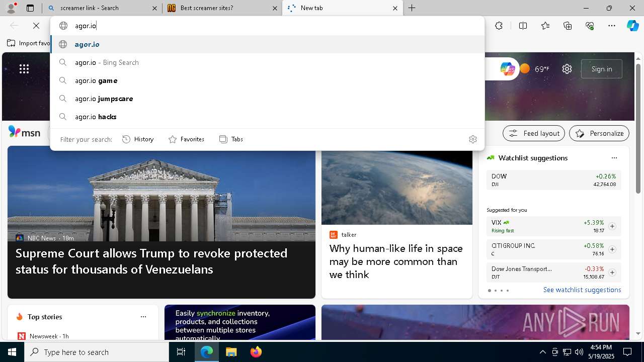Open the tab actions menu icon
The height and width of the screenshot is (362, 644).
click(x=30, y=8)
